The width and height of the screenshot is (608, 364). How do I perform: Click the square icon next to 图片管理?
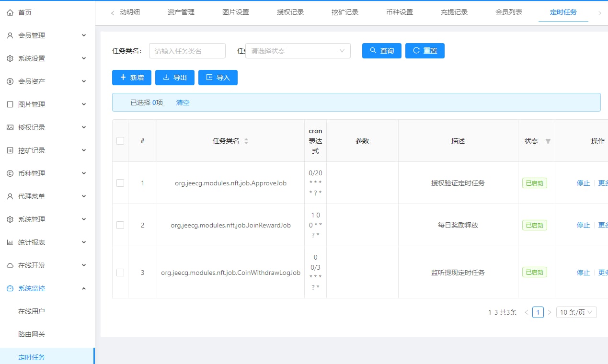(10, 104)
